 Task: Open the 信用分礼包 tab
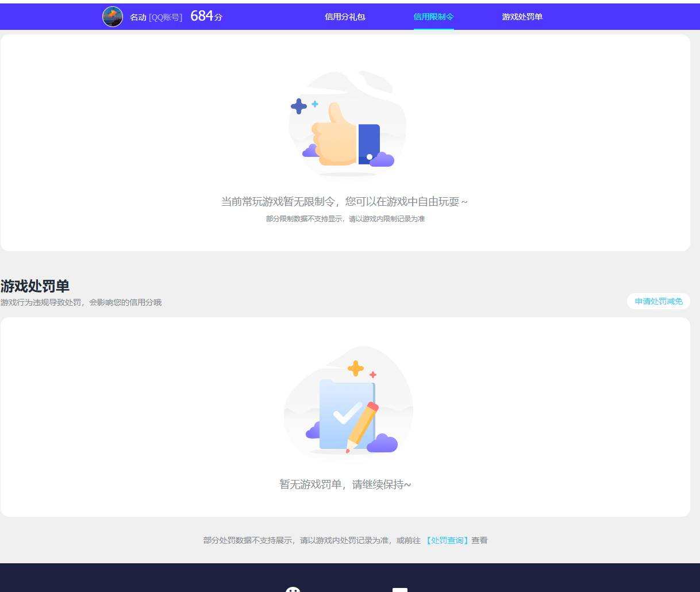(345, 17)
